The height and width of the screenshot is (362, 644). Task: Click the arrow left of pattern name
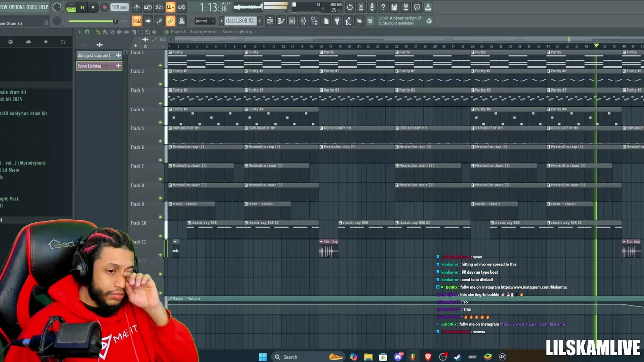pyautogui.click(x=221, y=21)
